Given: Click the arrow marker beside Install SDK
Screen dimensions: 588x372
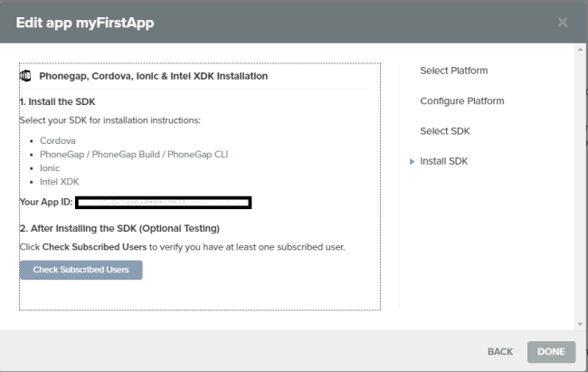Looking at the screenshot, I should coord(413,161).
